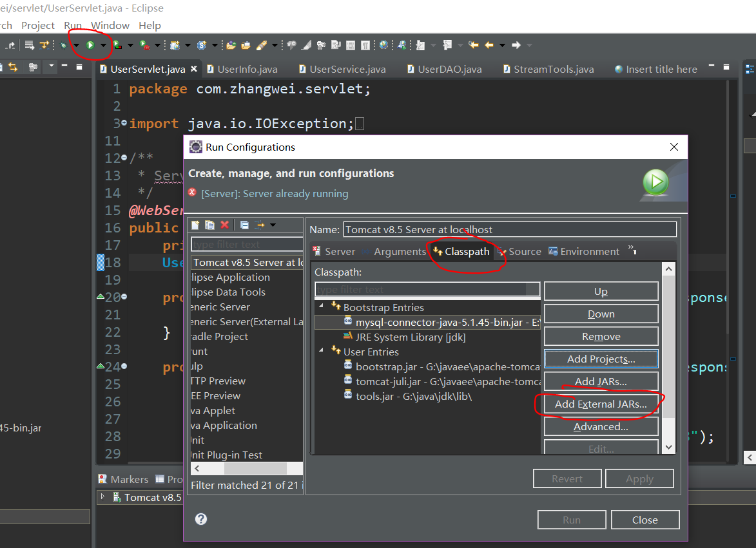Click the Run External Tools toolbar icon
The image size is (756, 548).
(144, 45)
